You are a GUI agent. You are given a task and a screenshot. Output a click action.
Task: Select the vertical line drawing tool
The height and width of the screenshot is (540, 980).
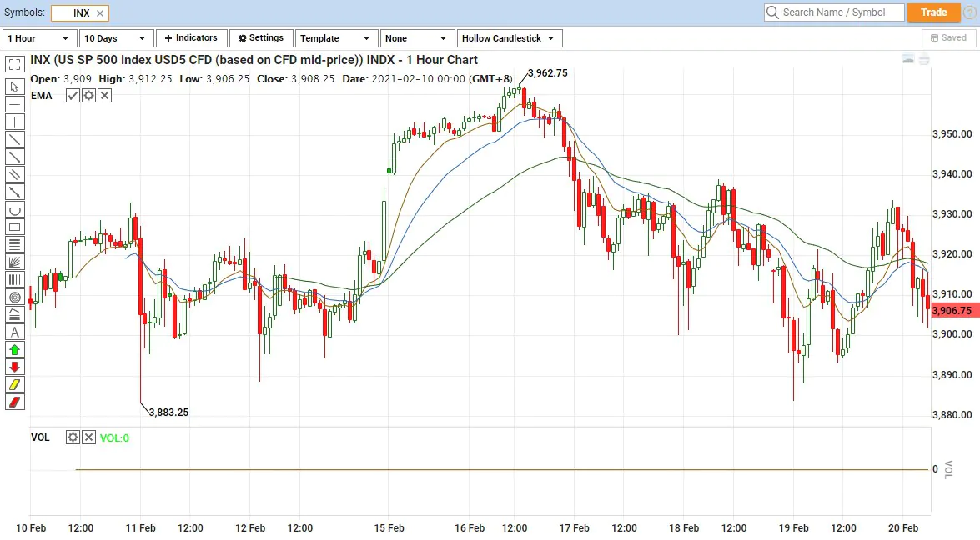14,122
